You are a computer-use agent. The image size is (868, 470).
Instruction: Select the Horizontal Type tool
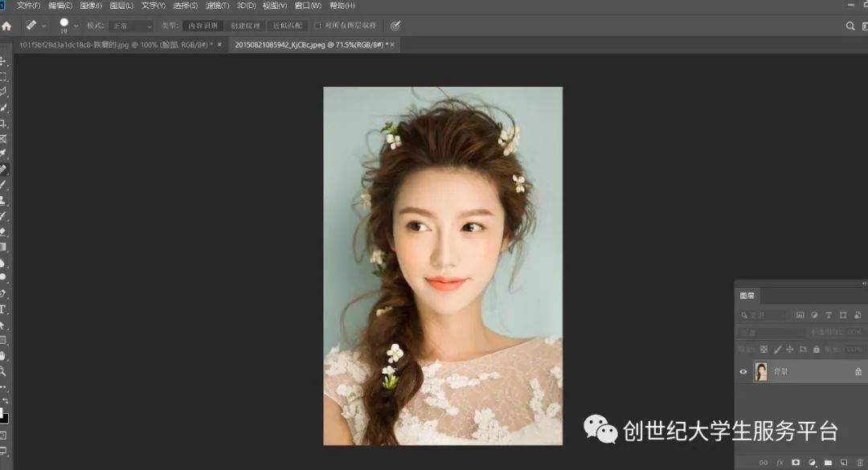3,309
